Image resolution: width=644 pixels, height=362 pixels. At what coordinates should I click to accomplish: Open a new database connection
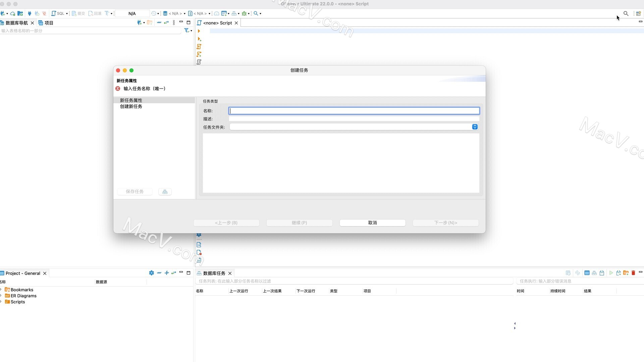(3, 13)
